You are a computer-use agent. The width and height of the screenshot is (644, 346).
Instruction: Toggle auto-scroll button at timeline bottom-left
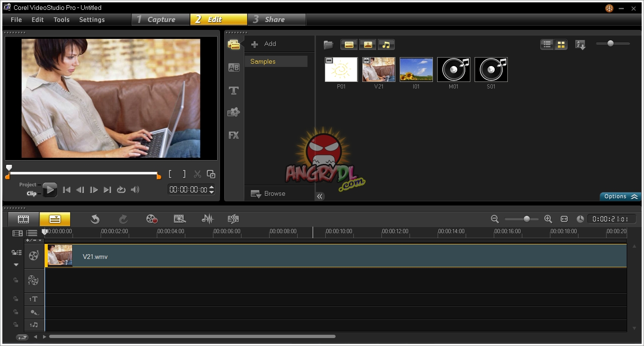[x=22, y=337]
